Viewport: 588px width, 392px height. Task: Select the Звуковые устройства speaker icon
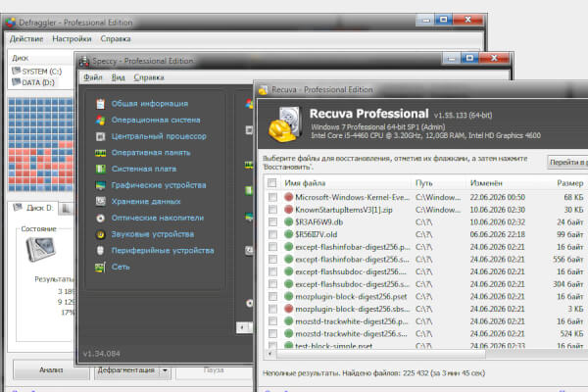[x=100, y=234]
